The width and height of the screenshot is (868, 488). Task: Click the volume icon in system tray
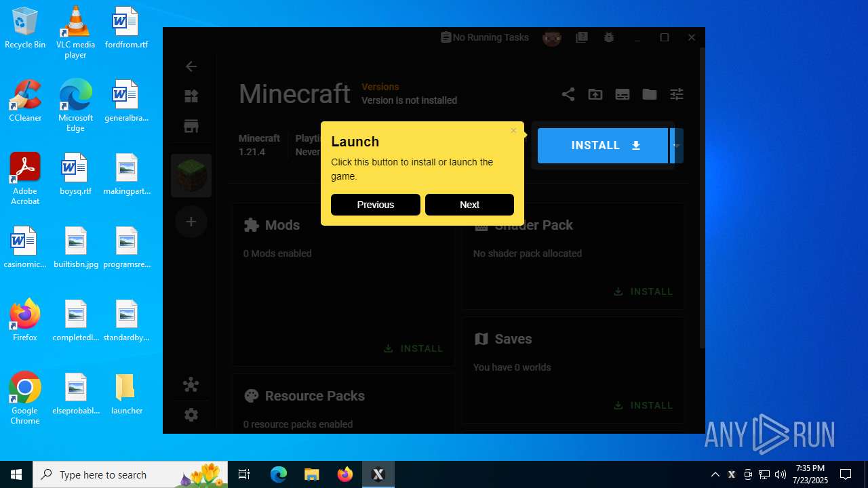point(781,474)
